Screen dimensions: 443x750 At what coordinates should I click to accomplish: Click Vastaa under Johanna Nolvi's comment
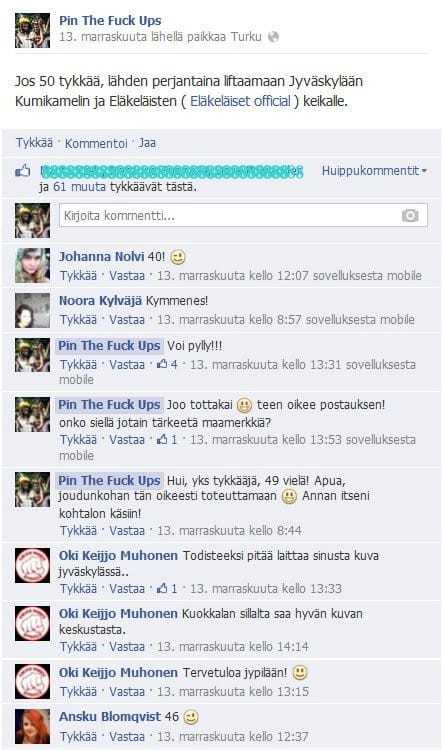127,276
